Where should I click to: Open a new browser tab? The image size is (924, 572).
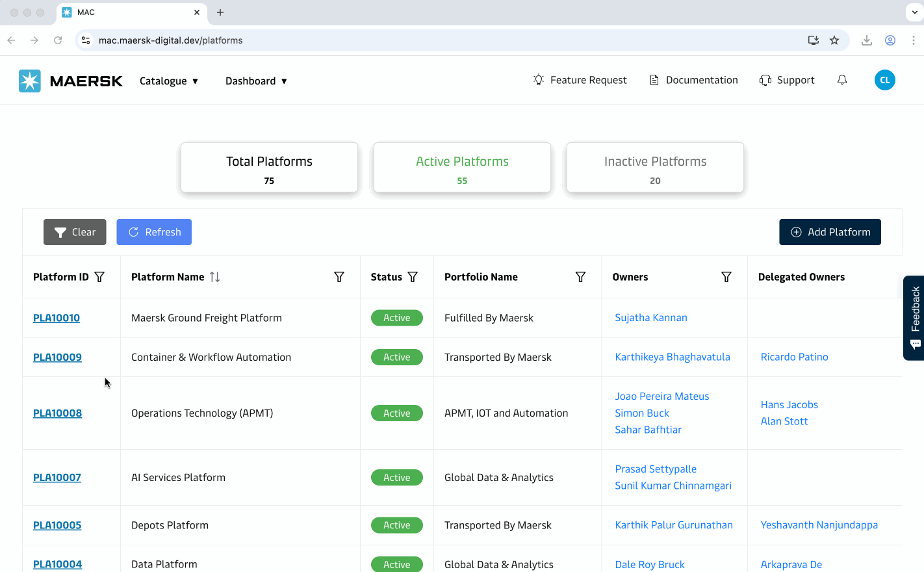[220, 12]
